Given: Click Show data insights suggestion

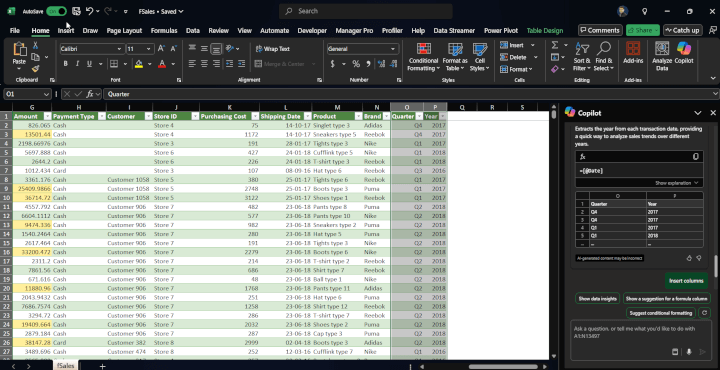Looking at the screenshot, I should pos(597,298).
